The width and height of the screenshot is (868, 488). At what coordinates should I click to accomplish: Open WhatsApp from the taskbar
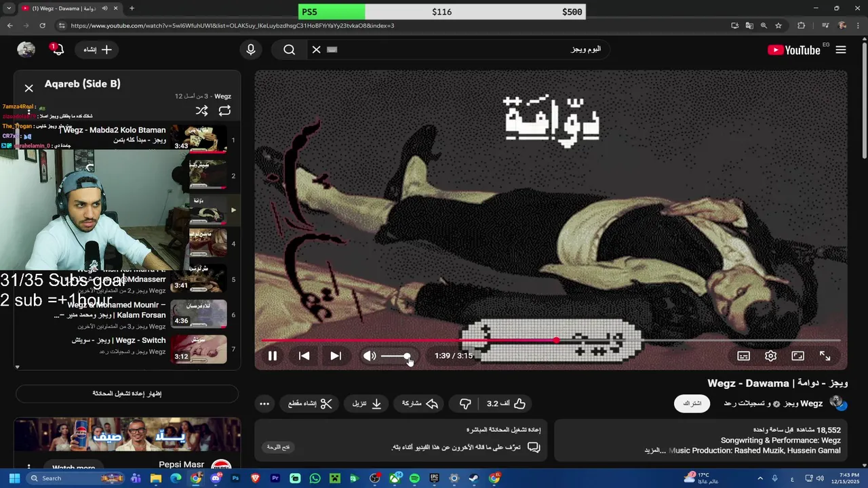click(315, 479)
